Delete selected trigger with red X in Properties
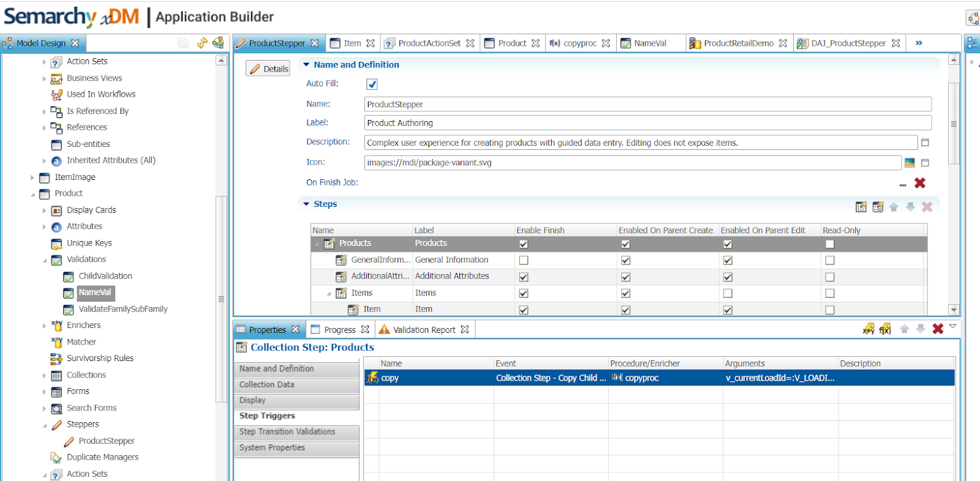980x481 pixels. click(938, 329)
